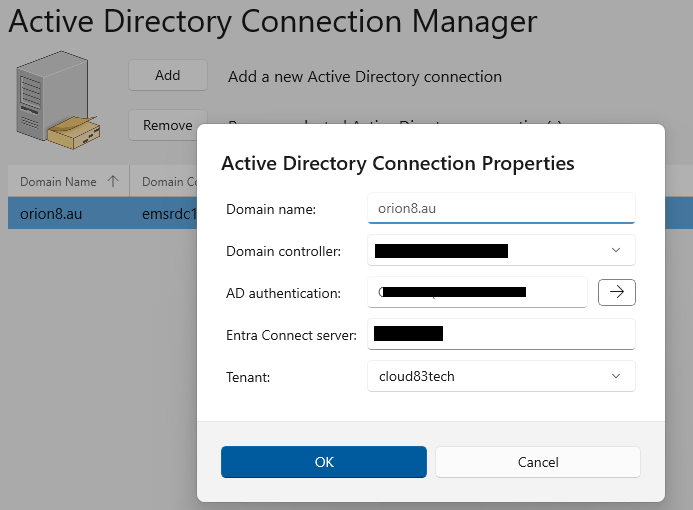Click the arrow button beside AD authentication
Viewport: 693px width, 510px height.
pyautogui.click(x=616, y=292)
